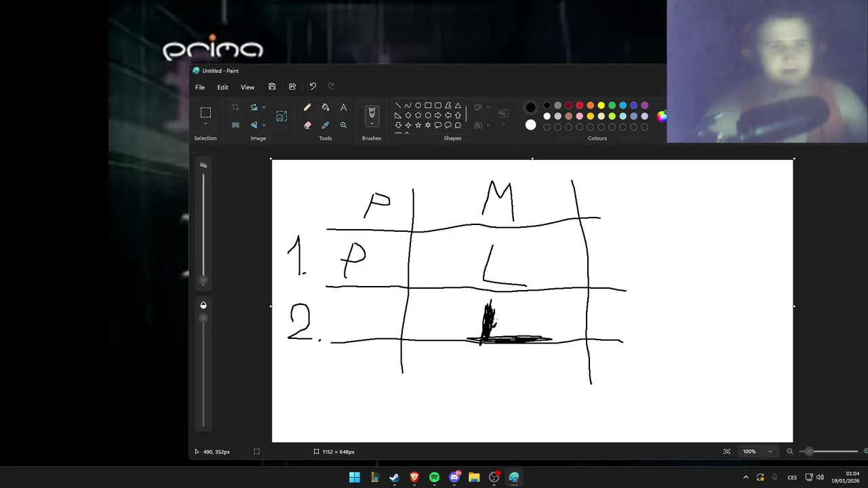This screenshot has height=488, width=868.
Task: Click the Share icon in Paint
Action: coord(292,87)
